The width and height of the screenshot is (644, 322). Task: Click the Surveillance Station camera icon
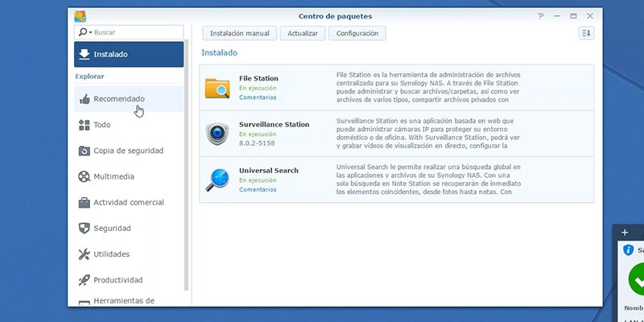(217, 134)
